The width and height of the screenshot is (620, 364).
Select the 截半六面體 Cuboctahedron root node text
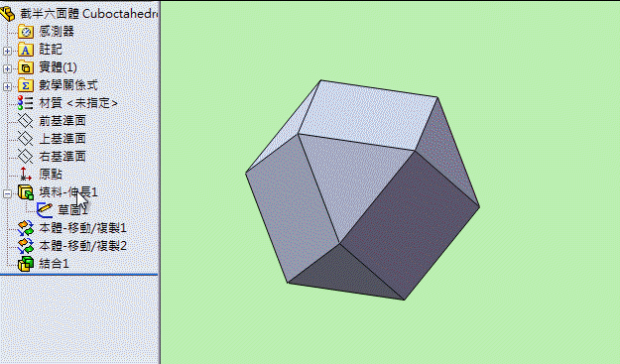88,14
